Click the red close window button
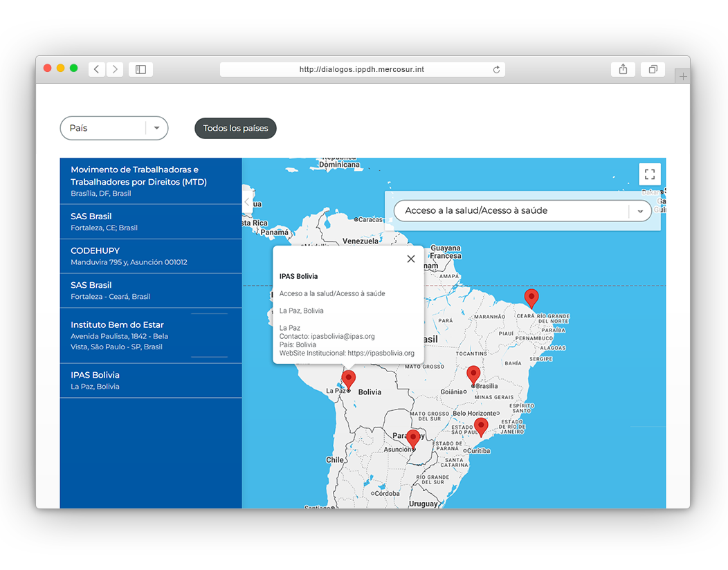The height and width of the screenshot is (570, 728). click(x=47, y=68)
